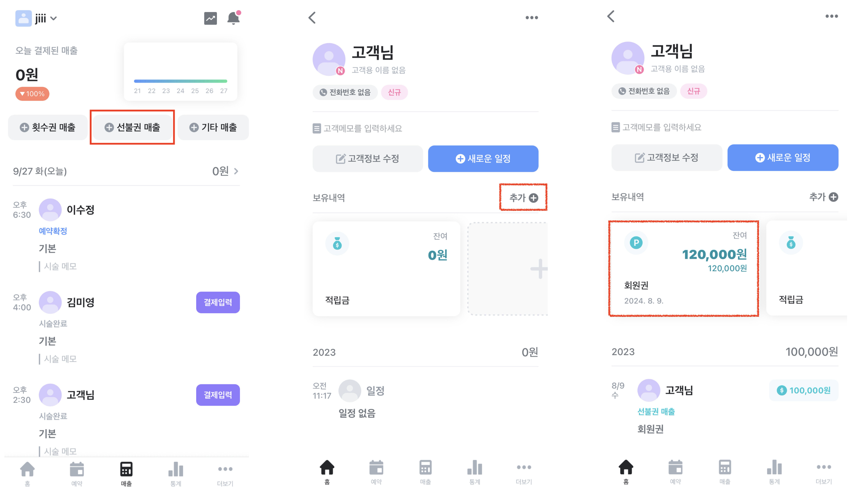Tap 추가 plus in middle 보유내역 header
The width and height of the screenshot is (851, 504).
pyautogui.click(x=523, y=198)
